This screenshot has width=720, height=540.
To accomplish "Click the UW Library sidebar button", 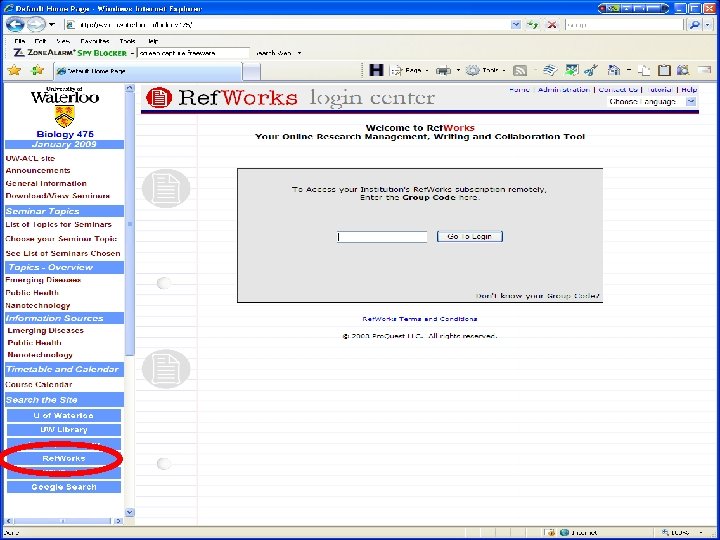I will [64, 430].
